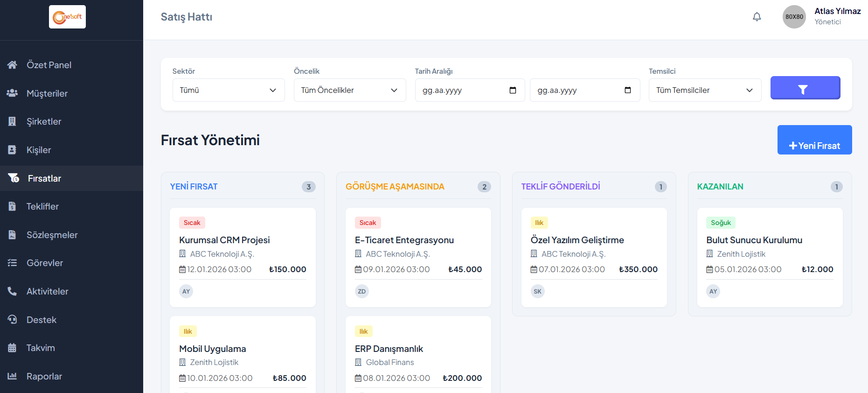Screen dimensions: 868x393
Task: Open Teklifler from the sidebar
Action: 42,206
